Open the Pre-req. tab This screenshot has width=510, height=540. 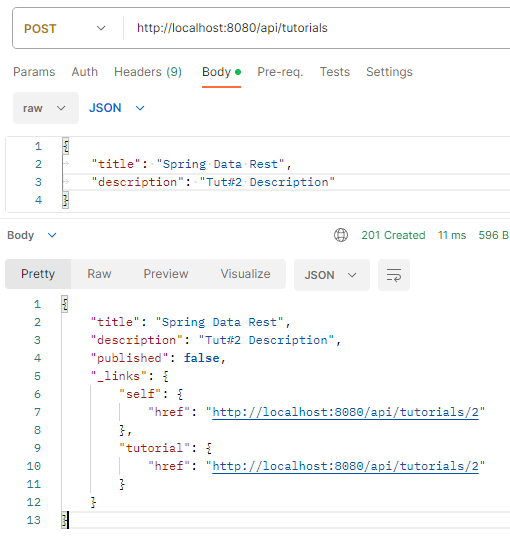280,72
